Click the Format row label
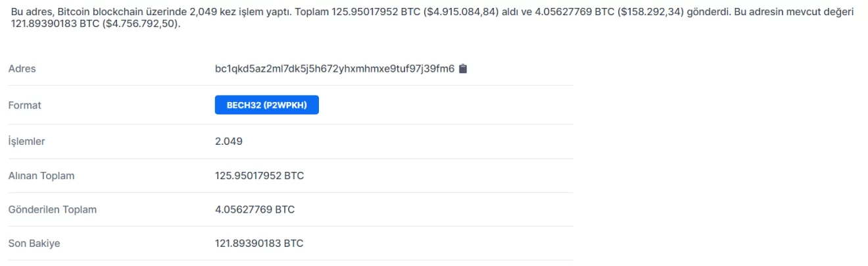This screenshot has width=868, height=266. tap(24, 105)
